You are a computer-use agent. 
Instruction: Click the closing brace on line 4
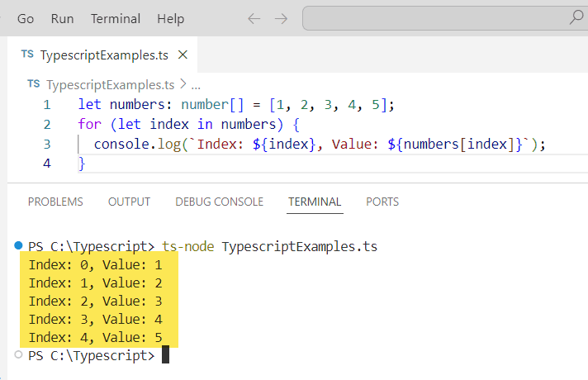click(82, 164)
